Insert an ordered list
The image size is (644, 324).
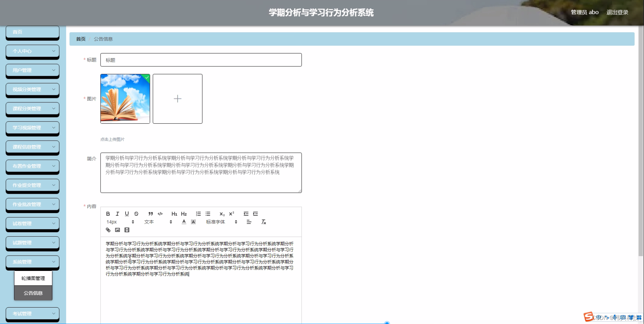[198, 214]
